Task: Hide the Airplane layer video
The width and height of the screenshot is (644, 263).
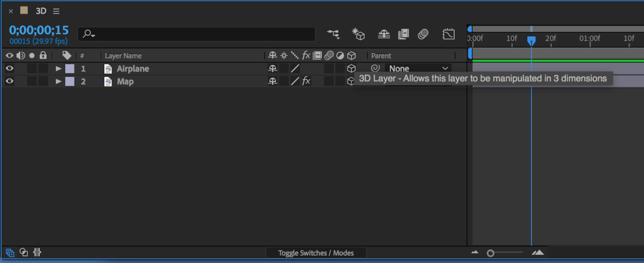Action: click(x=9, y=68)
